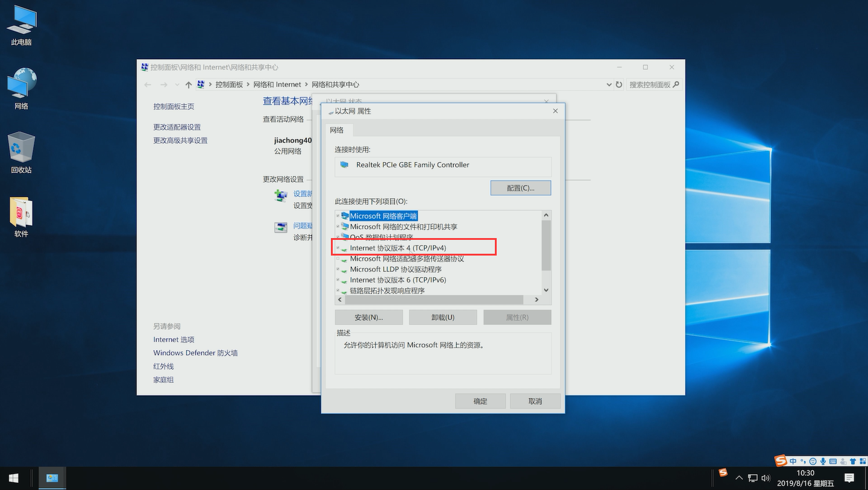Click horizontal scrollbar right arrow

point(536,300)
